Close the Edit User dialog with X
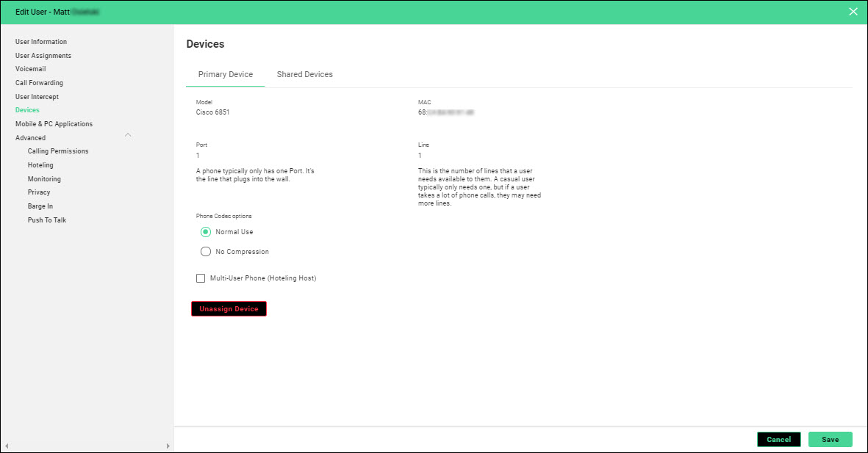This screenshot has height=453, width=868. click(x=853, y=12)
